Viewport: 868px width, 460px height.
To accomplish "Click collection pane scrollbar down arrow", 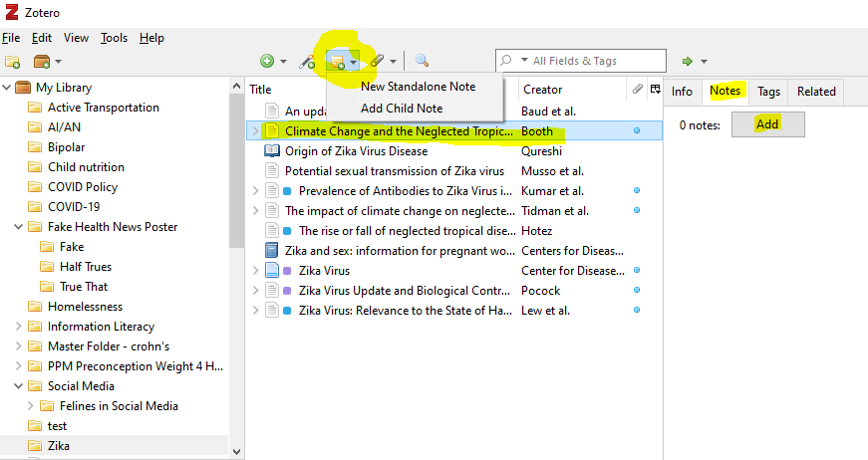I will click(236, 452).
